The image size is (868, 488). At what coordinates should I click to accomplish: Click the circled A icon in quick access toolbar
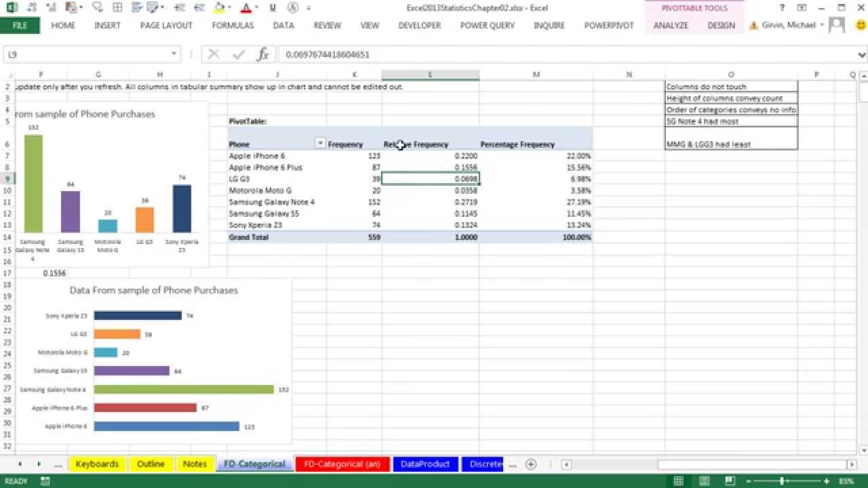[x=293, y=8]
